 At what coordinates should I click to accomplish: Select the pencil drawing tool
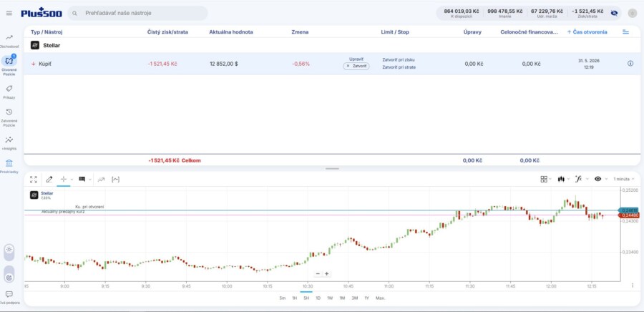tap(49, 180)
